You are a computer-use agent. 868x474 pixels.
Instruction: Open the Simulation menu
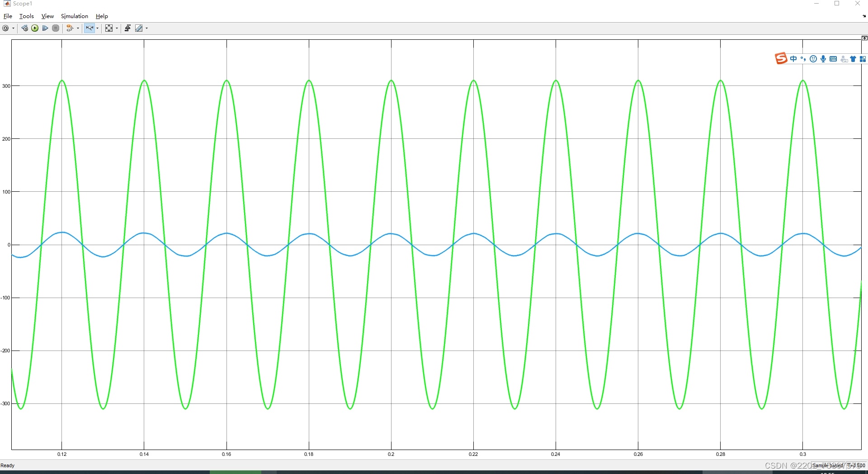pyautogui.click(x=75, y=16)
